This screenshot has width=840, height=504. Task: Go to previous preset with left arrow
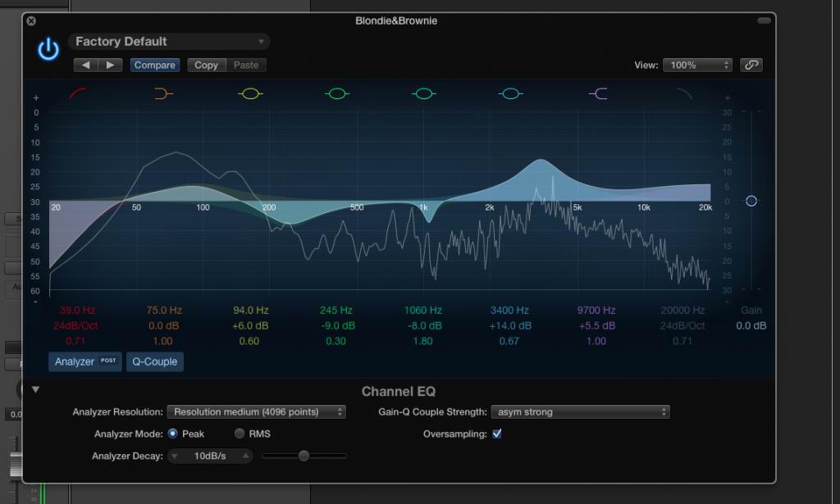click(x=86, y=65)
